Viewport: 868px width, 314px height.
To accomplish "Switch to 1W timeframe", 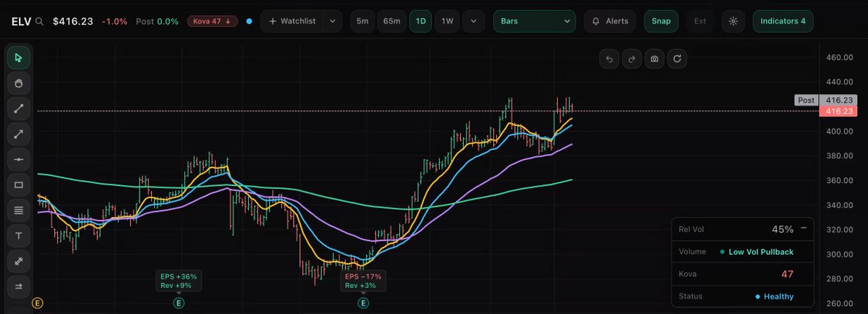I will [448, 21].
